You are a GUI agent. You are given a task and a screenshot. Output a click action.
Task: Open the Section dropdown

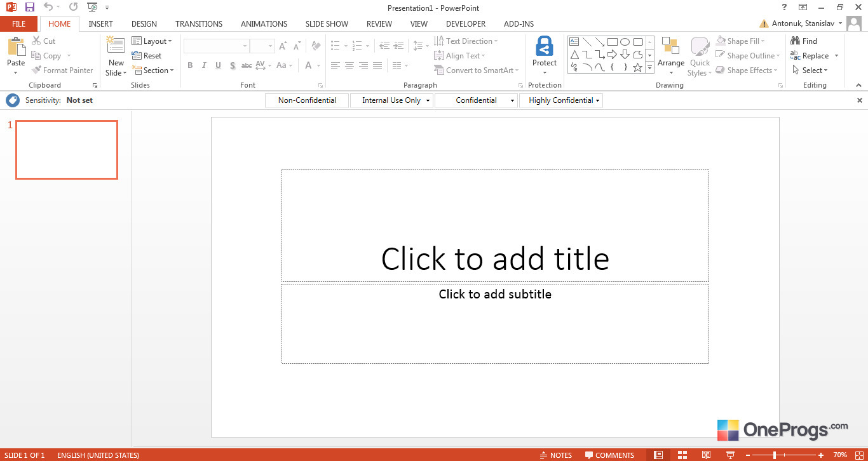pos(153,70)
